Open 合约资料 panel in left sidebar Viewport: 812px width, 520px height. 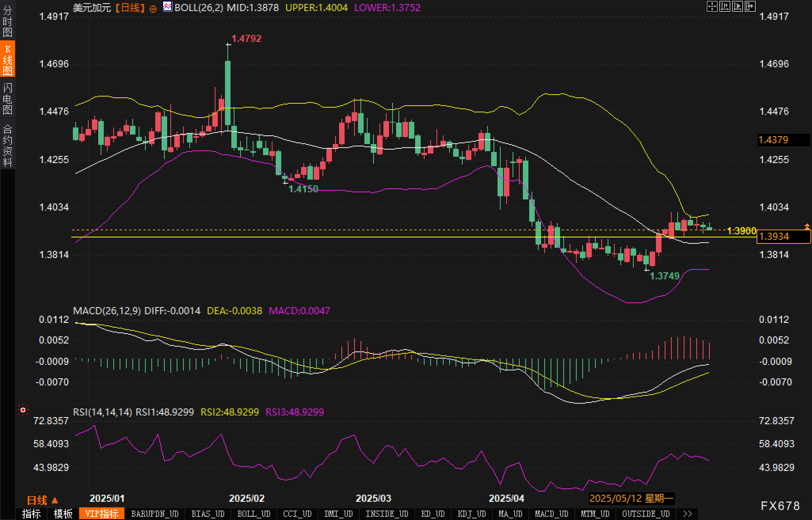[x=7, y=145]
